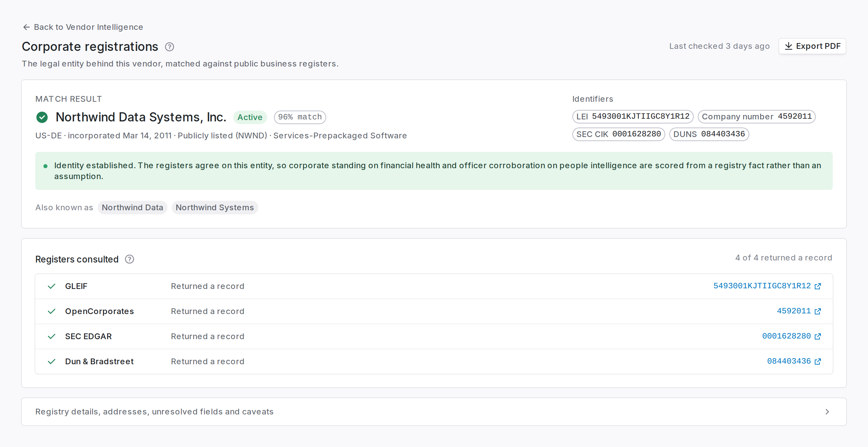Image resolution: width=868 pixels, height=447 pixels.
Task: Open SEC EDGAR record link 0001628280
Action: pos(786,336)
